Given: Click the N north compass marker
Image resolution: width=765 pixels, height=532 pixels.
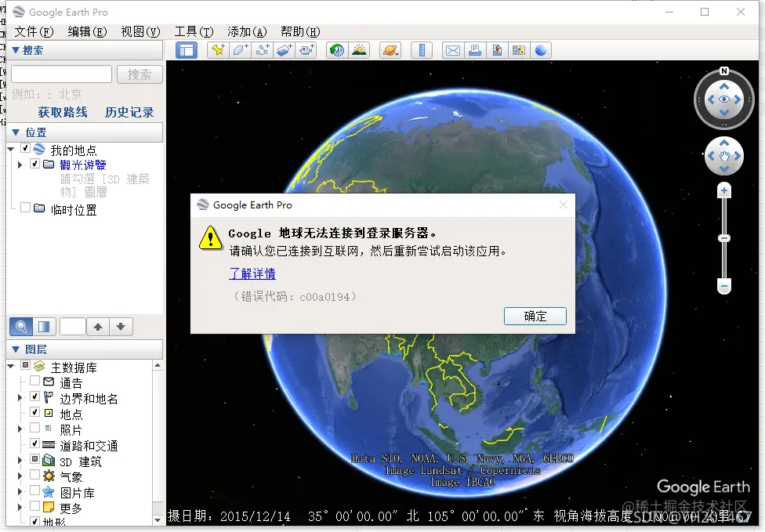Looking at the screenshot, I should 724,71.
